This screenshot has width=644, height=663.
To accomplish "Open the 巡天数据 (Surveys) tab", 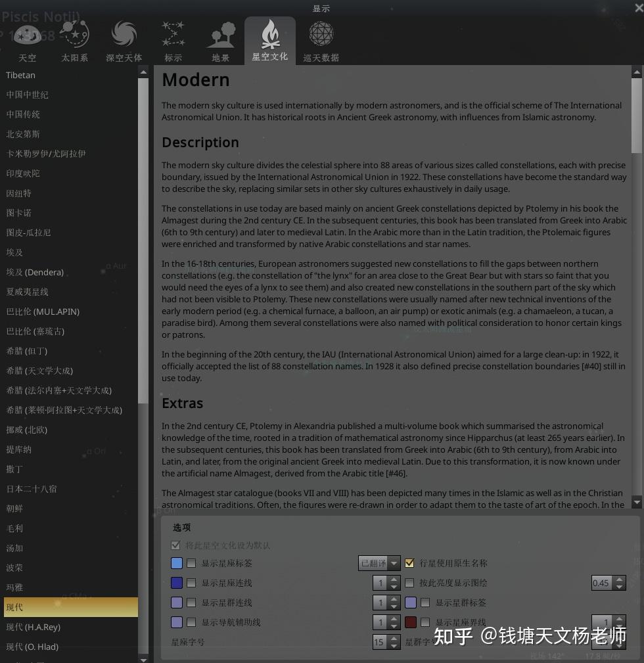I will point(321,41).
